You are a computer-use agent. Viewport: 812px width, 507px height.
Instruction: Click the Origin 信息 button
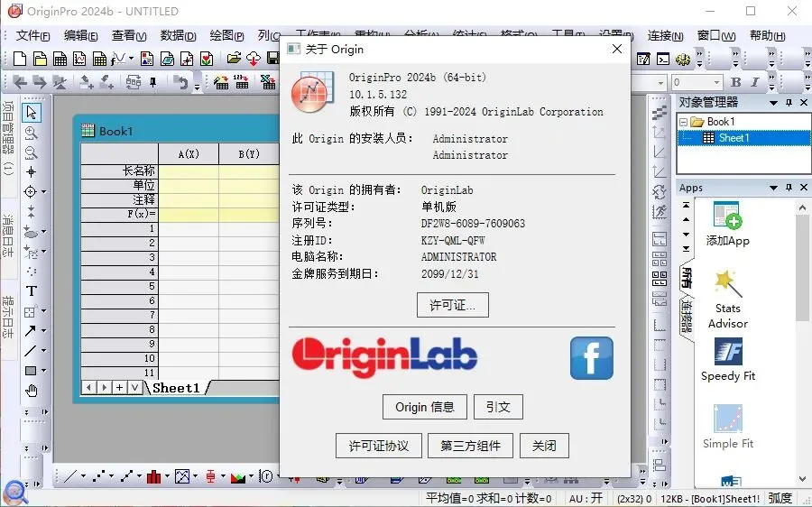click(x=425, y=407)
